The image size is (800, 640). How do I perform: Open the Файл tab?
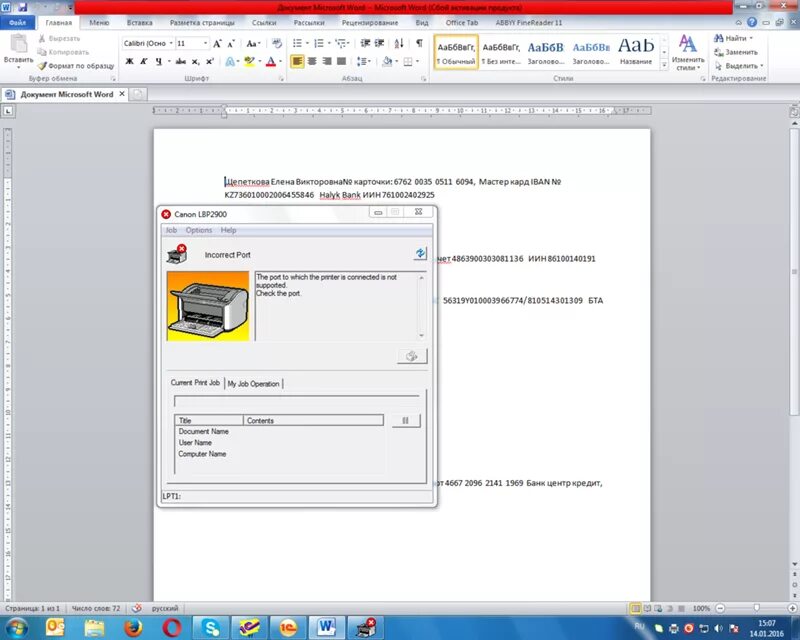(x=17, y=22)
